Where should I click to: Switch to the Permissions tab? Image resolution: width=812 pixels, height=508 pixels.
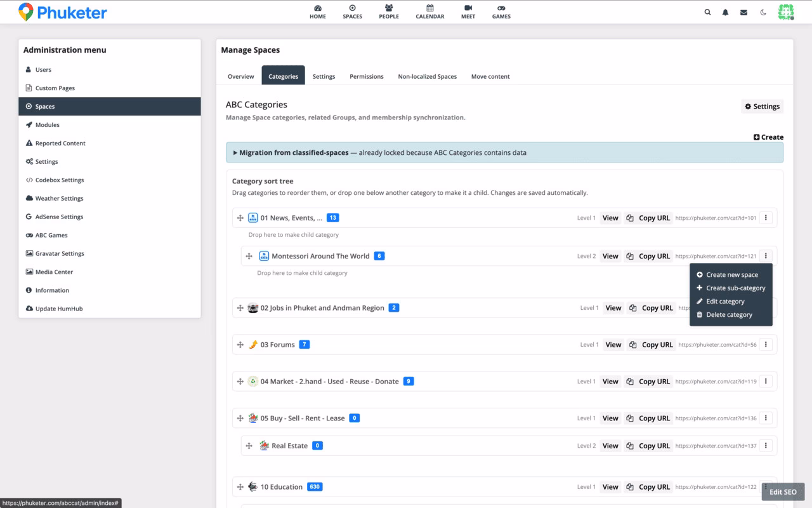click(367, 76)
